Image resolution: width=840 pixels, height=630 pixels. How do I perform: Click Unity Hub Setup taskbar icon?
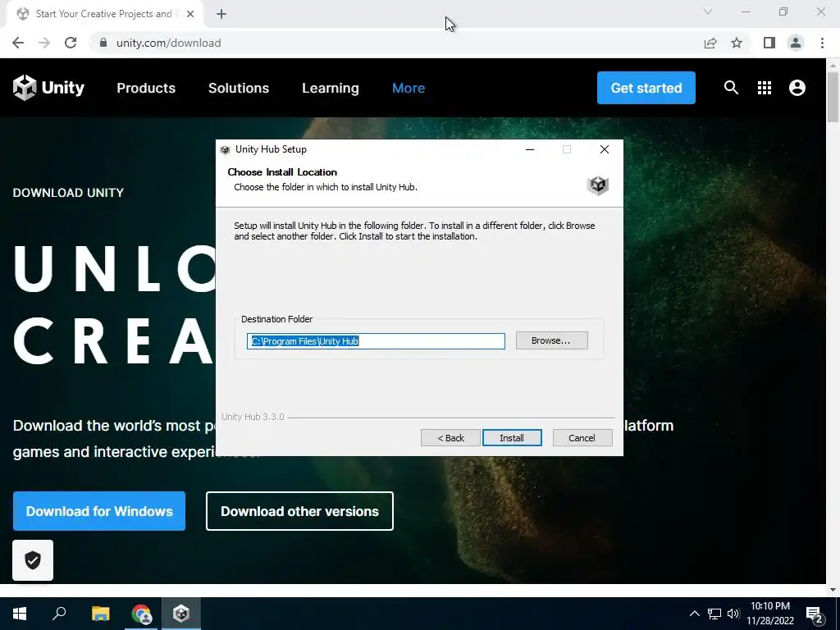181,614
